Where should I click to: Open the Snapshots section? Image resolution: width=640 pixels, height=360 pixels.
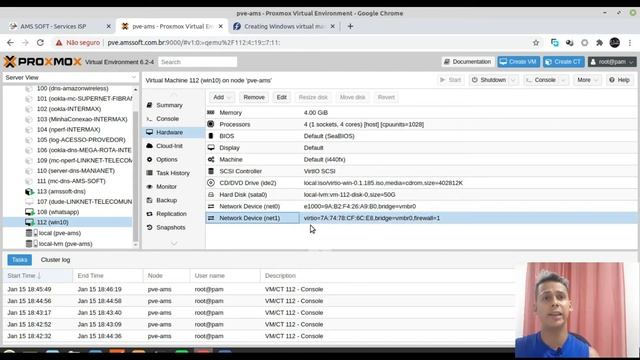(x=171, y=227)
